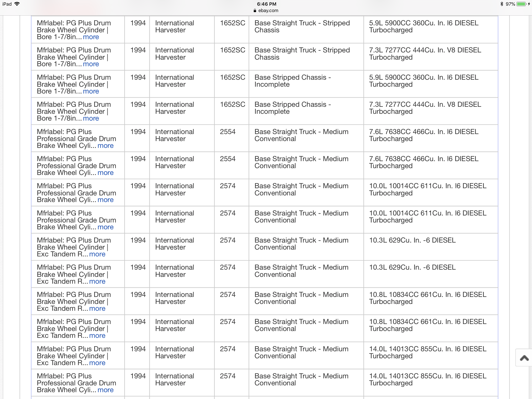Select 'Base Straight Truck - Stripped Chassis' in 5.9L row
The height and width of the screenshot is (399, 532).
pyautogui.click(x=302, y=26)
